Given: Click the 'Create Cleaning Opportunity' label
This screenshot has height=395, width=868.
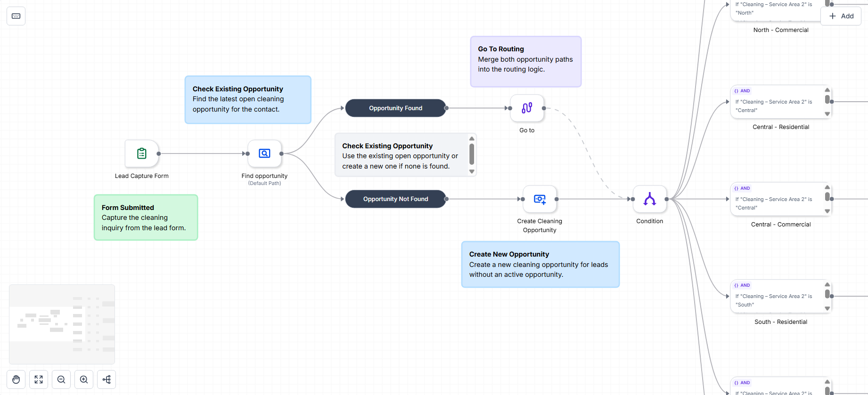Looking at the screenshot, I should pyautogui.click(x=540, y=226).
